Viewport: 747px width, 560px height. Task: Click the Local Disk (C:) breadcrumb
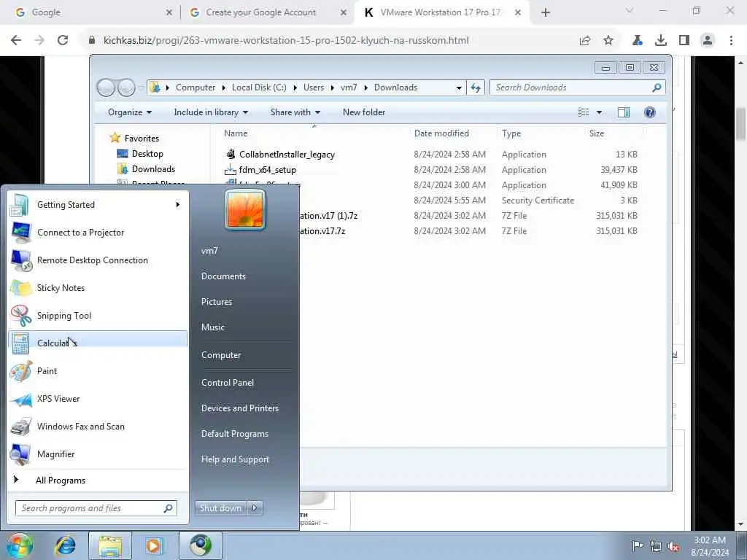pyautogui.click(x=259, y=87)
